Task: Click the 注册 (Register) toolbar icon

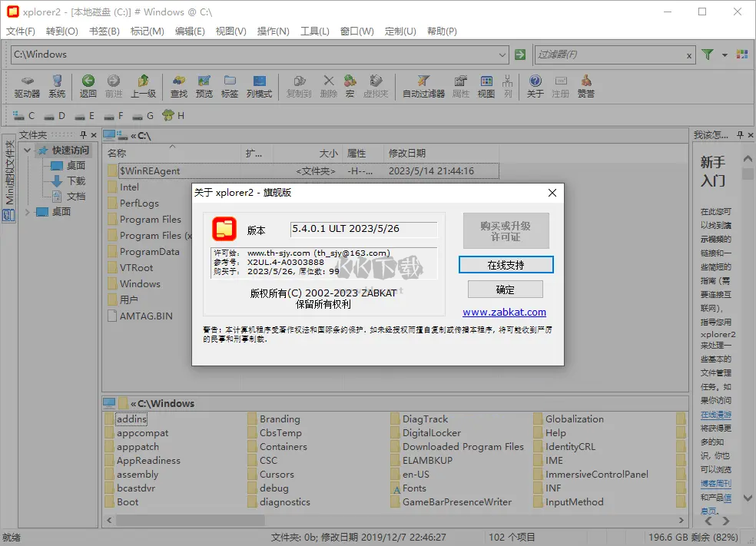Action: point(561,84)
